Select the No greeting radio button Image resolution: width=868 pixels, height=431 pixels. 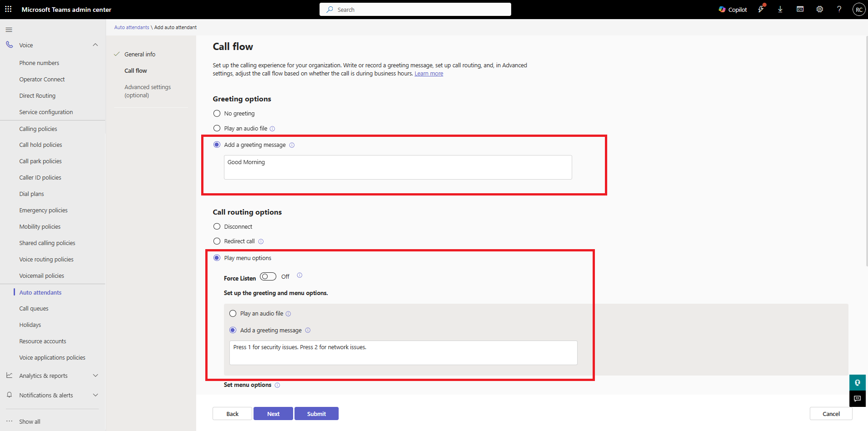pos(217,114)
